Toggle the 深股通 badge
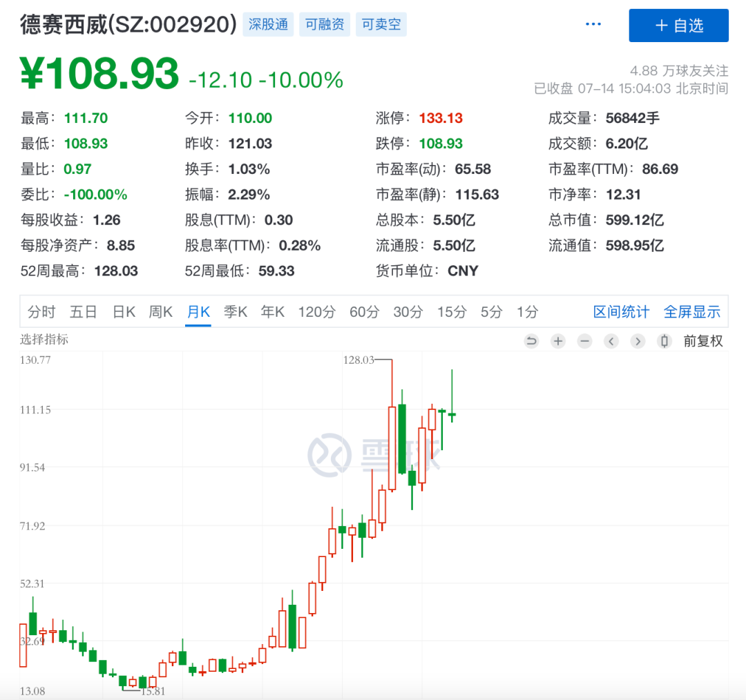This screenshot has height=700, width=746. (268, 23)
